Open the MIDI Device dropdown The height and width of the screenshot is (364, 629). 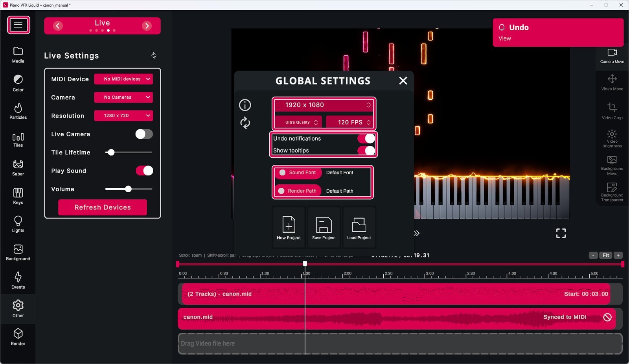123,79
